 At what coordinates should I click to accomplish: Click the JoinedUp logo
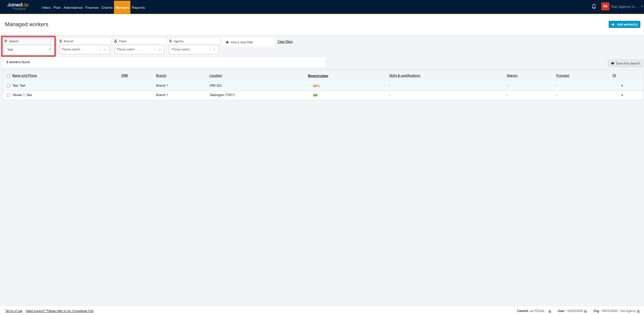click(x=17, y=6)
